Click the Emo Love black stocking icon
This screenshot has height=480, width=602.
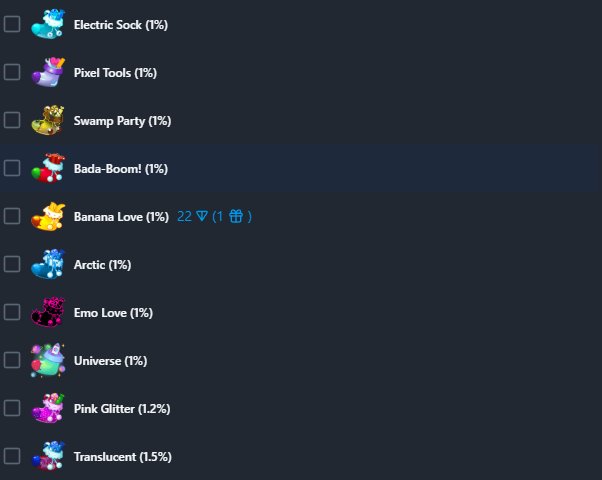tap(48, 312)
